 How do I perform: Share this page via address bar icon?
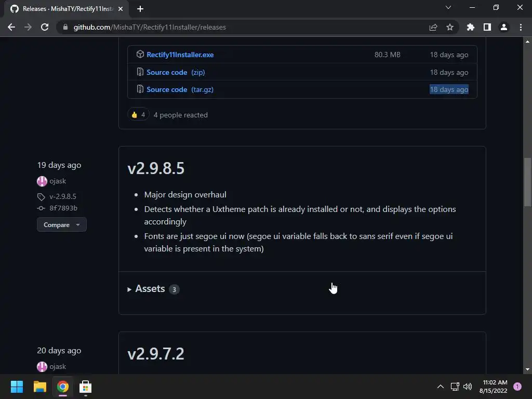point(433,27)
